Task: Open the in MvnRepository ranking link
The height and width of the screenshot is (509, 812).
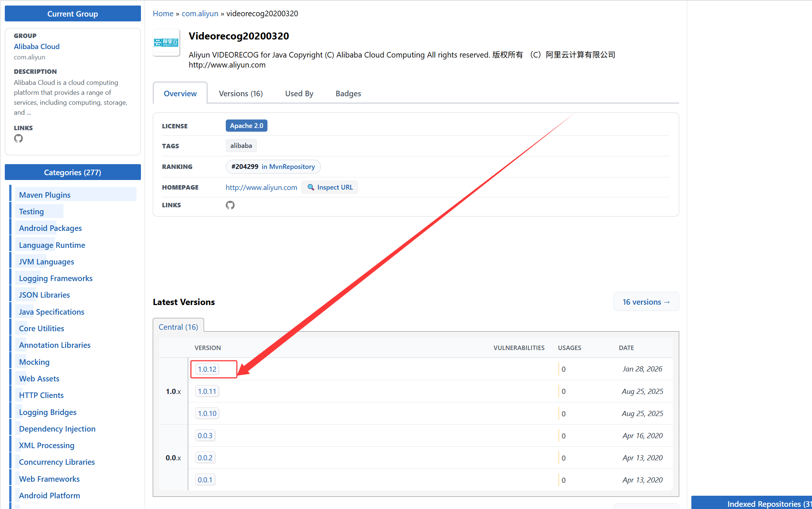Action: tap(288, 167)
